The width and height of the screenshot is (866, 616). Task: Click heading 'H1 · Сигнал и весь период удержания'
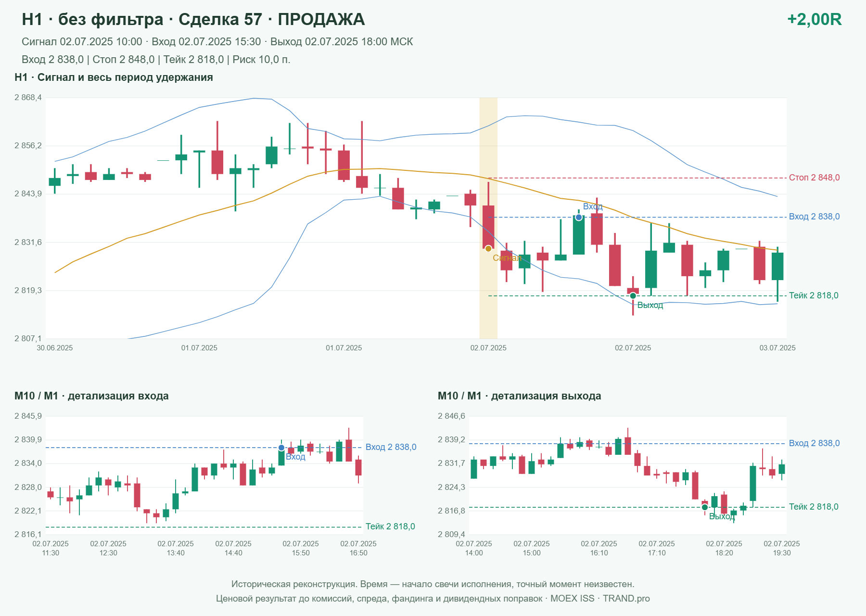coord(114,77)
